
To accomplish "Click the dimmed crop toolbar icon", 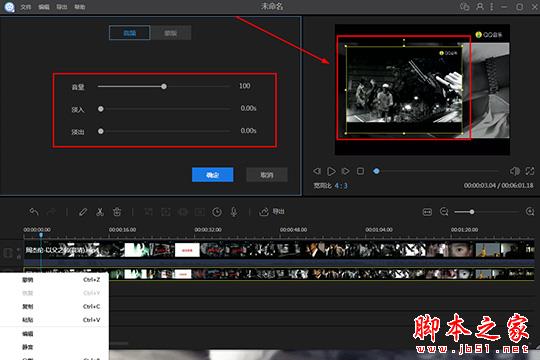I will [149, 212].
